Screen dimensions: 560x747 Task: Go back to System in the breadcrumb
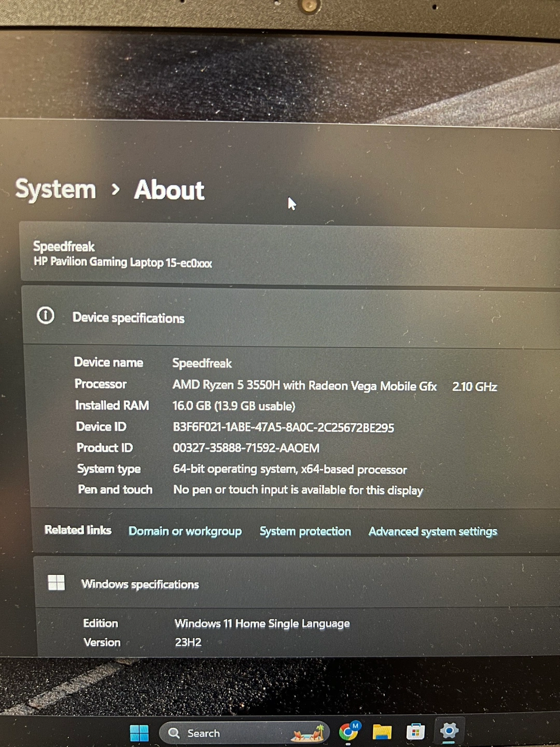coord(55,189)
